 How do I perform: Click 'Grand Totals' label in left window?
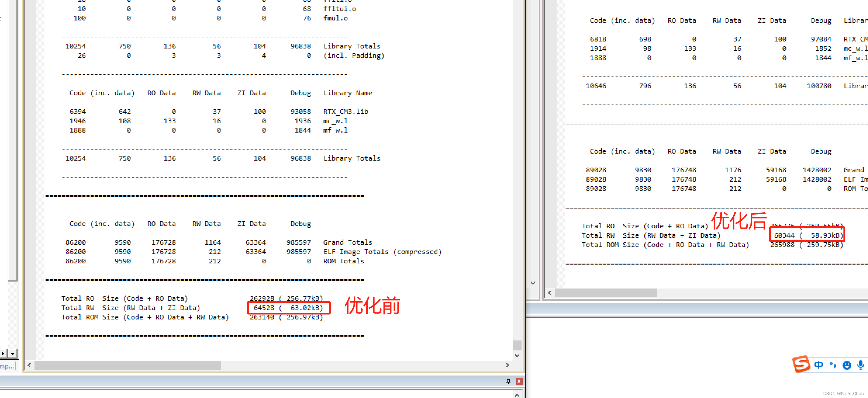pyautogui.click(x=348, y=242)
